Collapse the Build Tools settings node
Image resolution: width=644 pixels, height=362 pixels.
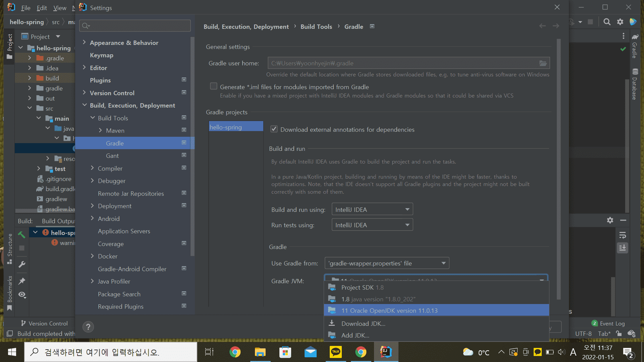pyautogui.click(x=93, y=118)
